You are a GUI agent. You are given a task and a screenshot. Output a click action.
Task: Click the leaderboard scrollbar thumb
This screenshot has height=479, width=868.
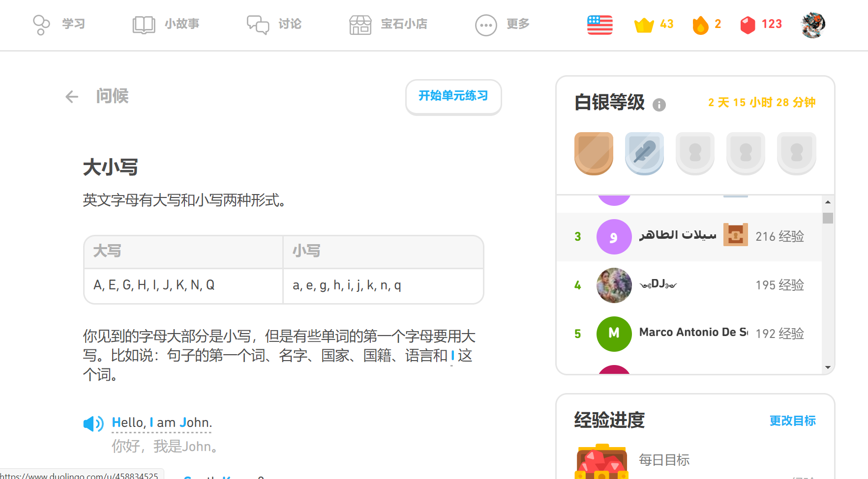pos(828,218)
